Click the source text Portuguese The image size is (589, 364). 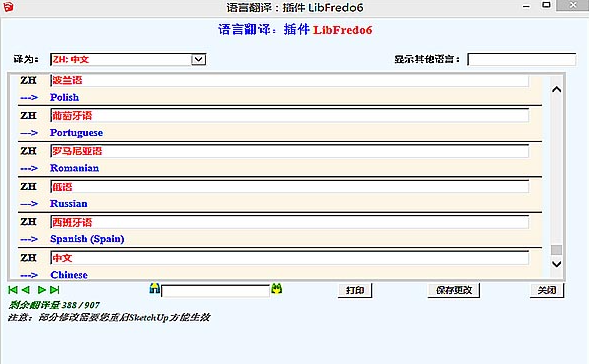76,133
